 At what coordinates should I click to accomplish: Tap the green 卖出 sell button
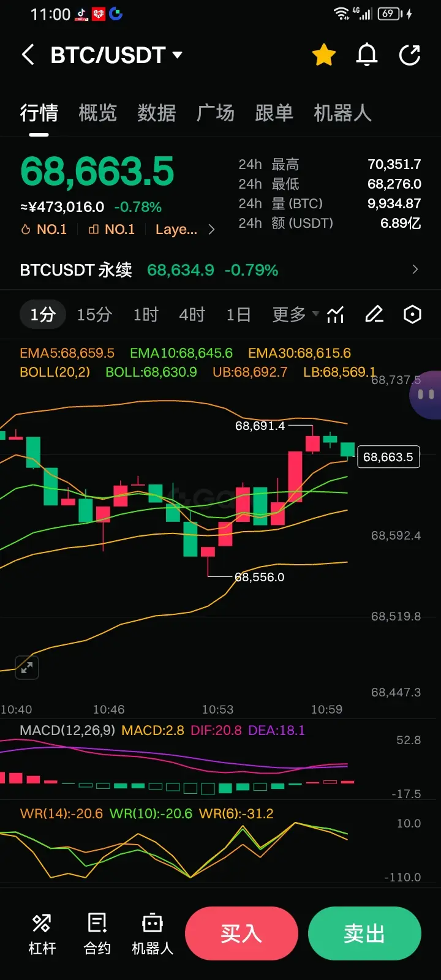(x=364, y=933)
